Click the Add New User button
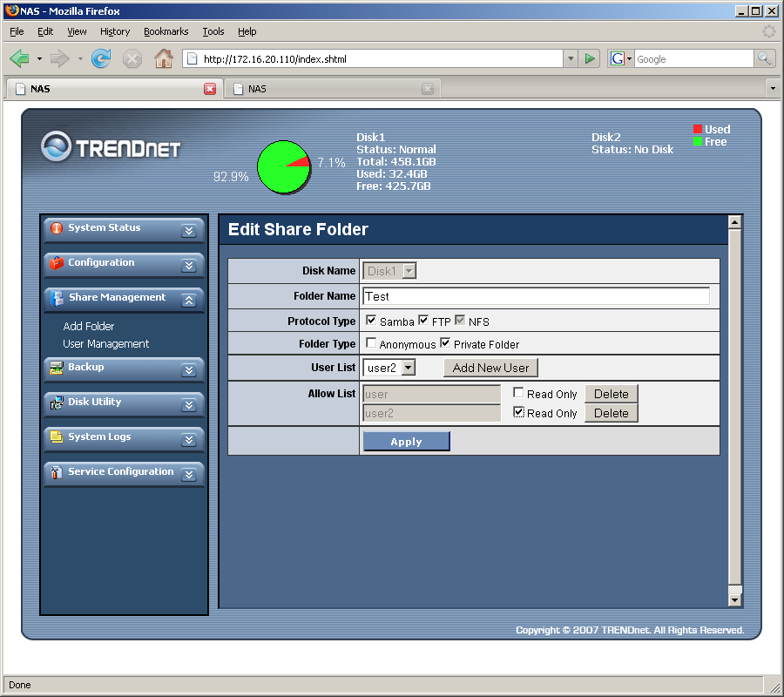Screen dimensions: 784x697 [490, 368]
